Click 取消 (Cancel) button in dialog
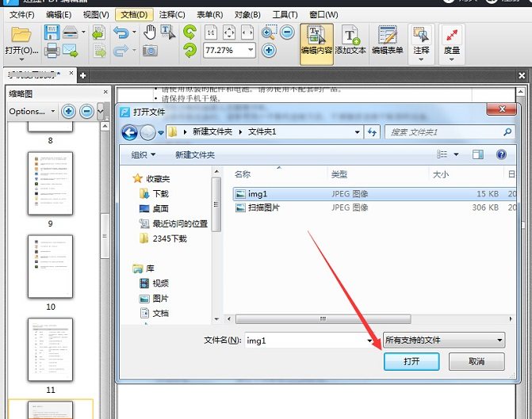This screenshot has width=532, height=419. click(477, 361)
